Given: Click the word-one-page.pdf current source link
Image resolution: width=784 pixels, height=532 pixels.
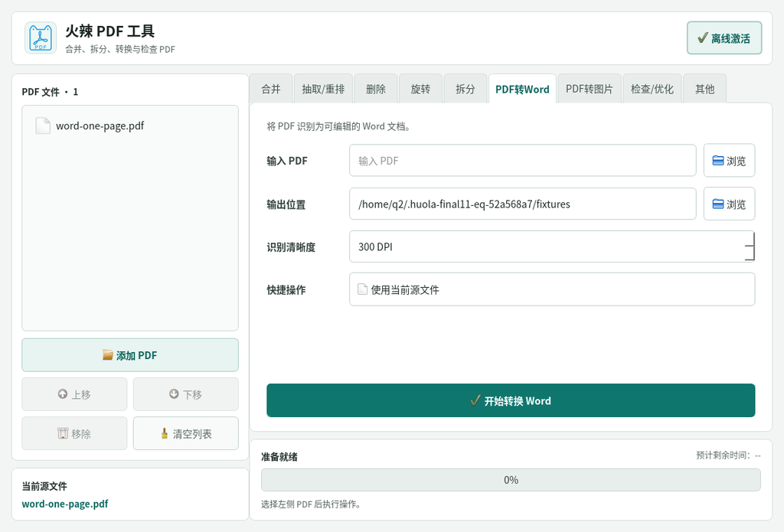Looking at the screenshot, I should [65, 504].
